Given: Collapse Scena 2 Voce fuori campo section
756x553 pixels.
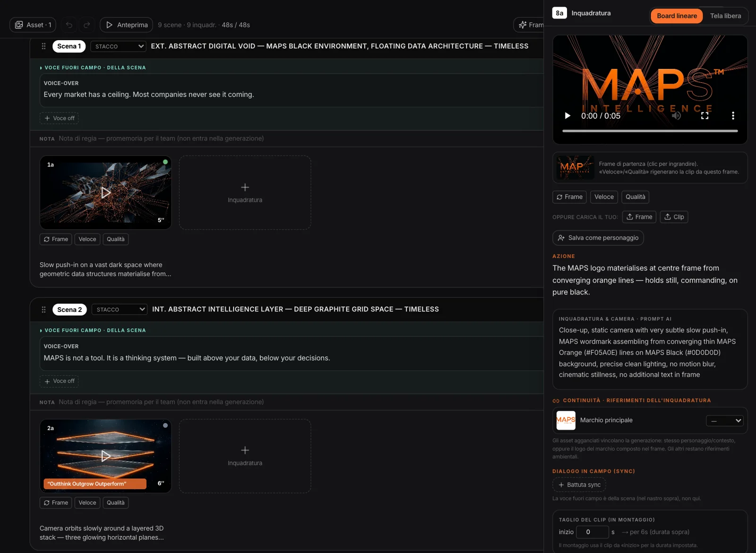Looking at the screenshot, I should coord(93,330).
